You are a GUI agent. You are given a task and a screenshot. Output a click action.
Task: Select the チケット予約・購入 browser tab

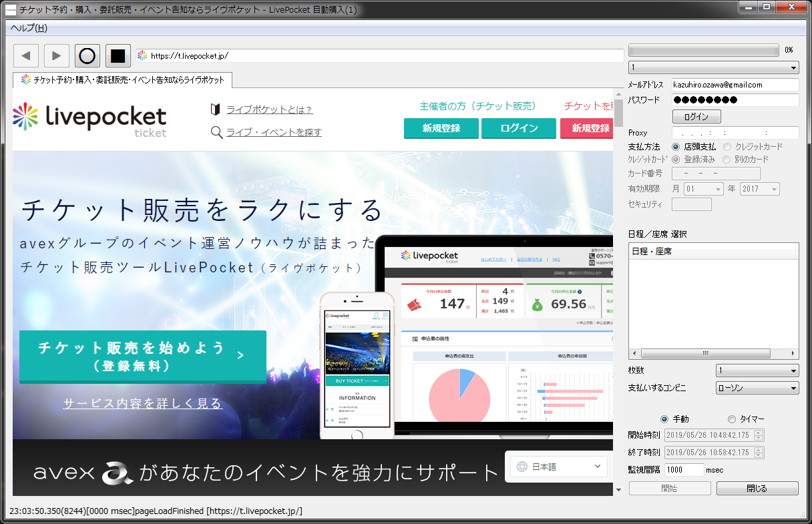click(x=123, y=79)
